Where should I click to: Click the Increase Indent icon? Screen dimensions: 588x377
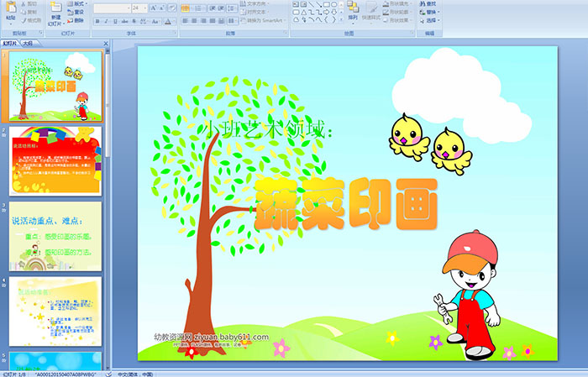(221, 8)
